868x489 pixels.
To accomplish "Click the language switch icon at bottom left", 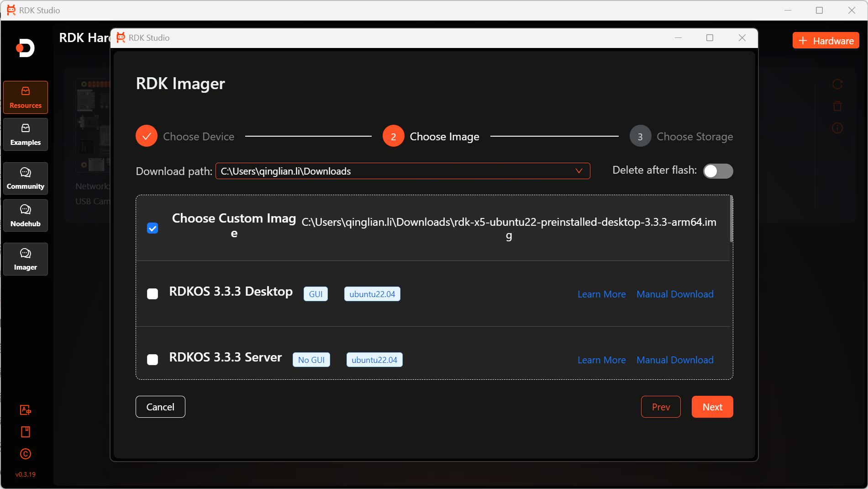I will pyautogui.click(x=26, y=410).
